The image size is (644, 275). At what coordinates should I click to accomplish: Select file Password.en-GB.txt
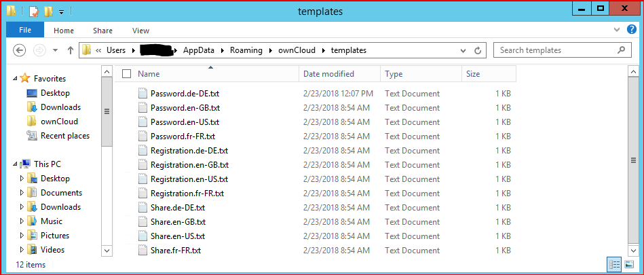185,108
